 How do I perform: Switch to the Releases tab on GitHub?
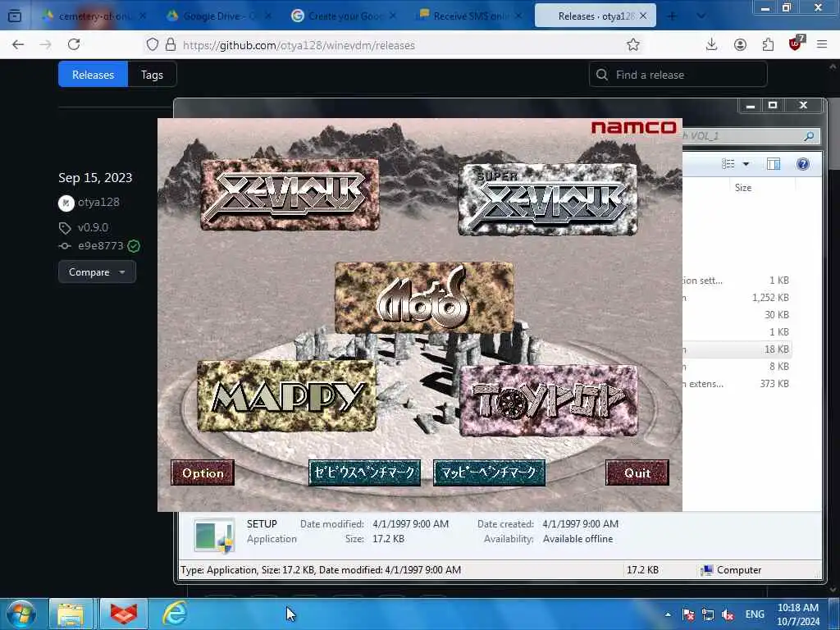94,75
